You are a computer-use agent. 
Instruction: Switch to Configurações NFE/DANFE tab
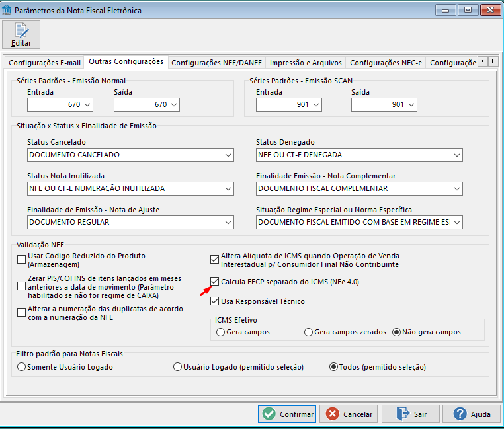point(217,63)
